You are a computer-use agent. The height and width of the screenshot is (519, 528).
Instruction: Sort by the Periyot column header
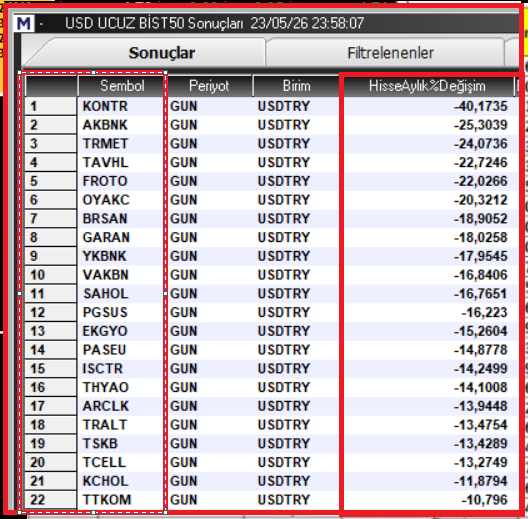tap(209, 86)
